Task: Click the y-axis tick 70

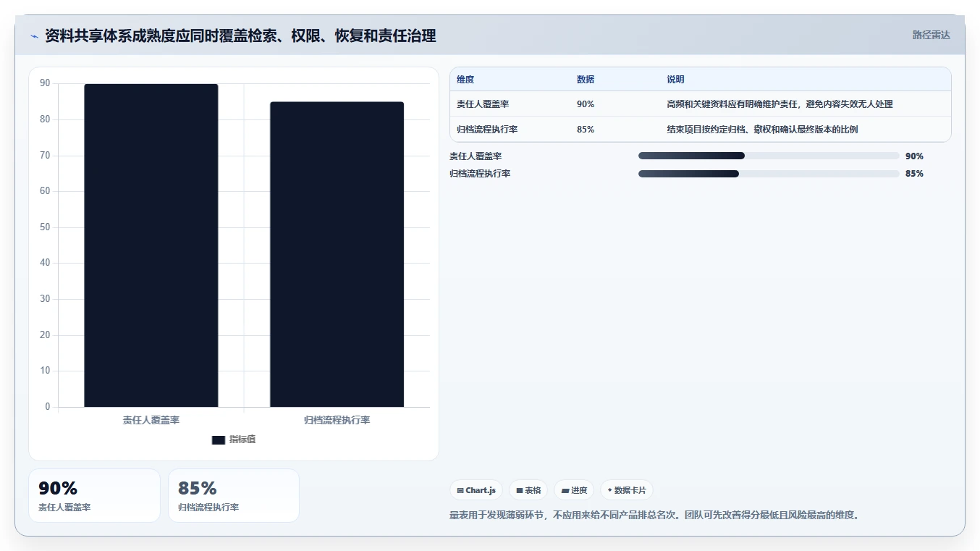Action: pos(45,156)
